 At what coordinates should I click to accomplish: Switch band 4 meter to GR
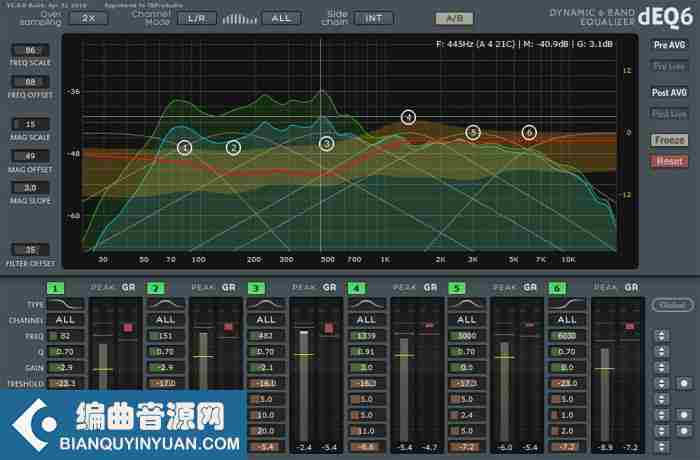click(430, 288)
